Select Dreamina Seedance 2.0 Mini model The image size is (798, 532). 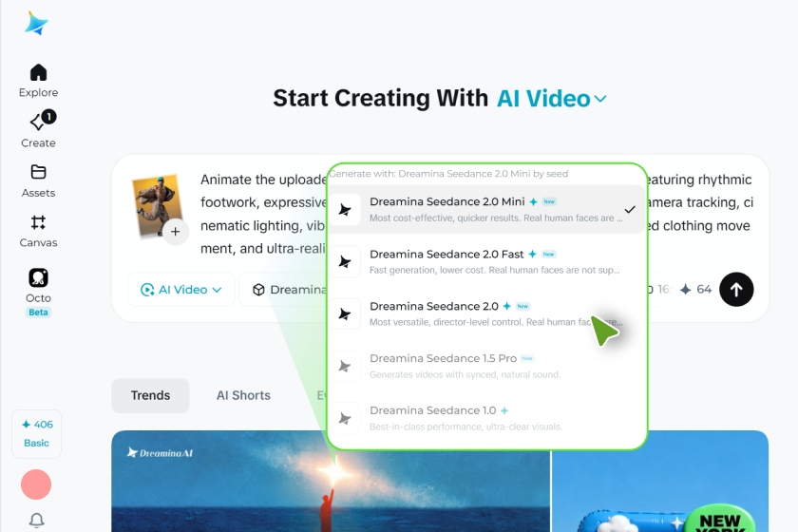coord(486,209)
